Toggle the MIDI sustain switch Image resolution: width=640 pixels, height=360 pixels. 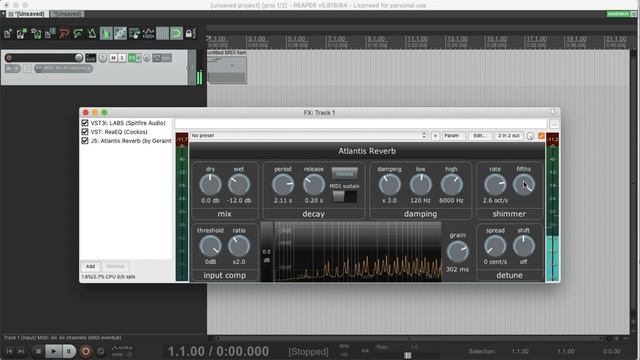(344, 197)
